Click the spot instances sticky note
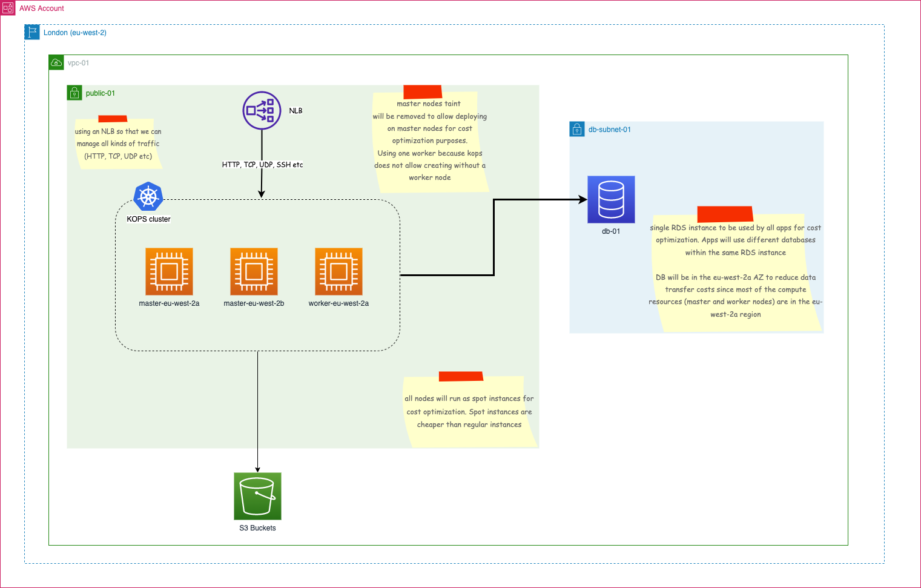Image resolution: width=921 pixels, height=588 pixels. 469,412
